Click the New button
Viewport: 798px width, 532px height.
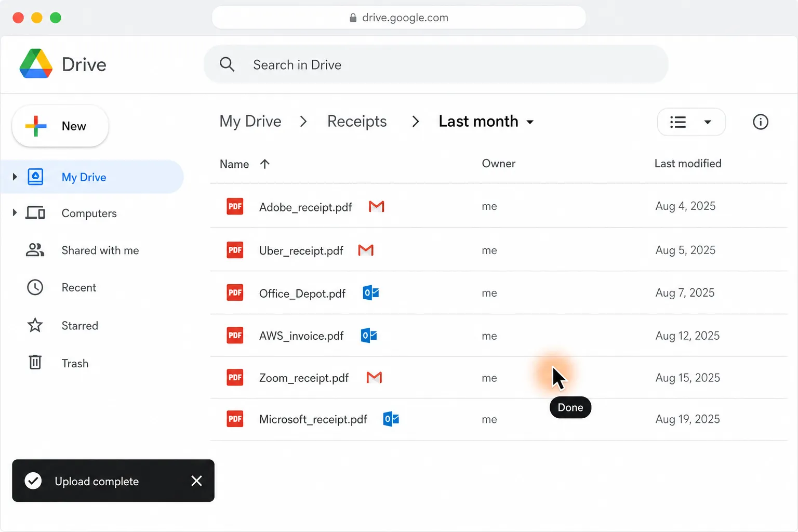(60, 126)
